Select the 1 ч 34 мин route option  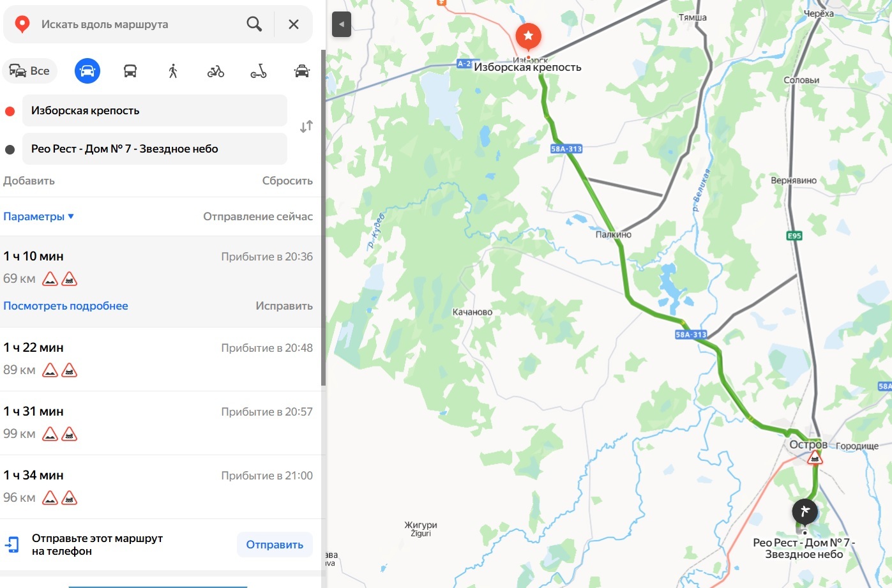click(160, 486)
